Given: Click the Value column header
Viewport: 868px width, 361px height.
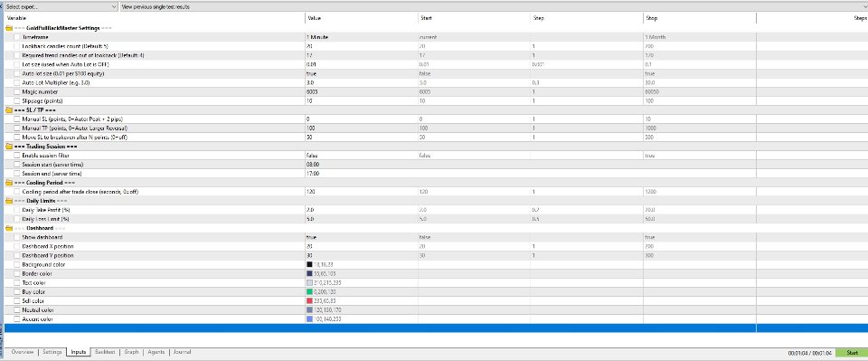Looking at the screenshot, I should pyautogui.click(x=361, y=18).
